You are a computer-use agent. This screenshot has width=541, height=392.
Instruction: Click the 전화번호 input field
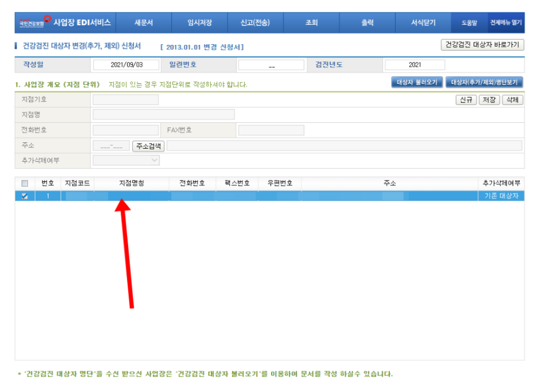coord(126,130)
